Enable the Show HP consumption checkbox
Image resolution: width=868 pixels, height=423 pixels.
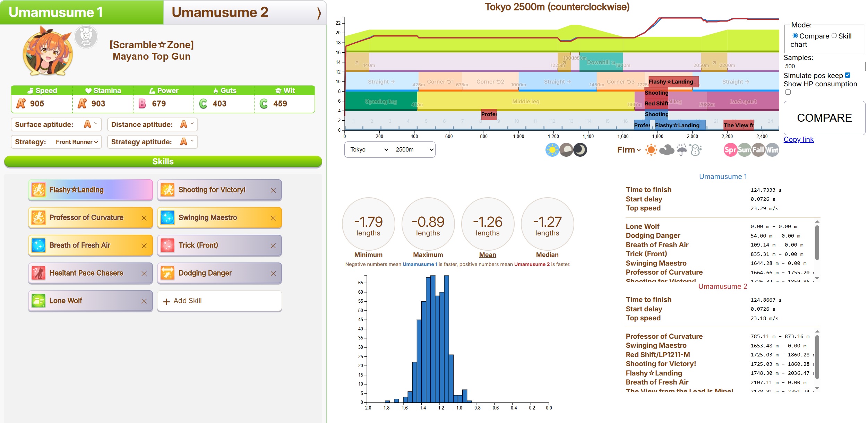(x=788, y=92)
